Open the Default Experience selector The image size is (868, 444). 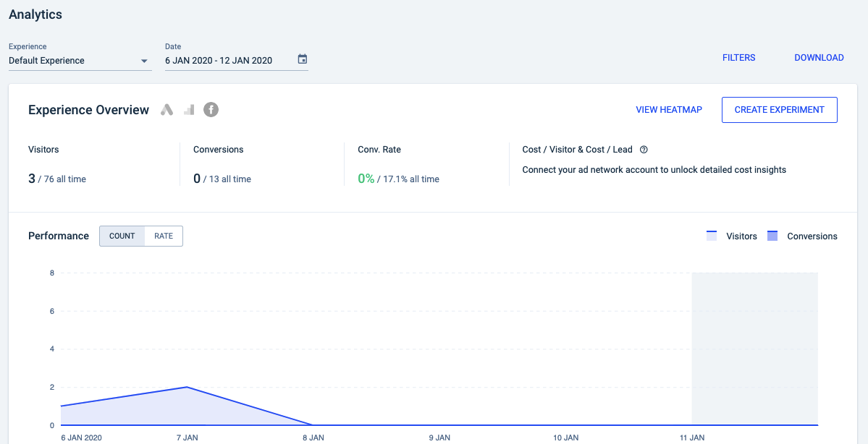coord(80,61)
